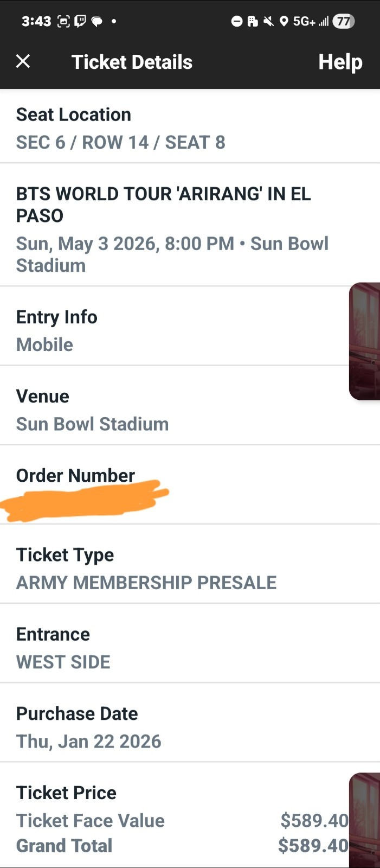This screenshot has height=868, width=380.
Task: Select Sun Bowl Stadium venue name
Action: [92, 424]
